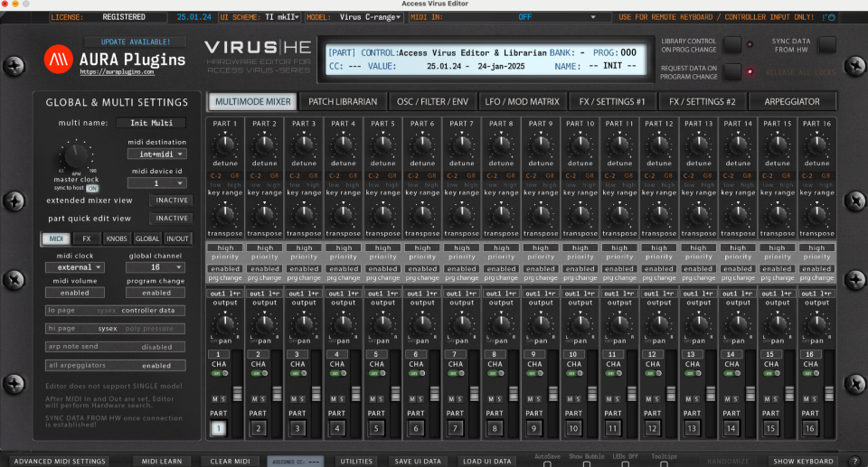Check the Show Bubble checkbox
868x467 pixels.
tap(587, 463)
